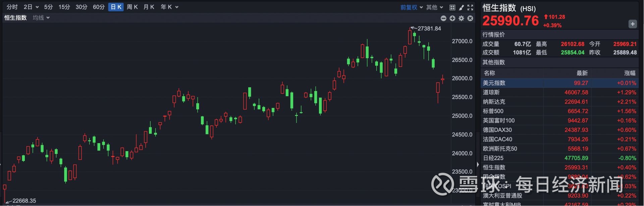Select the 标普500 row
The image size is (644, 206).
pos(559,111)
